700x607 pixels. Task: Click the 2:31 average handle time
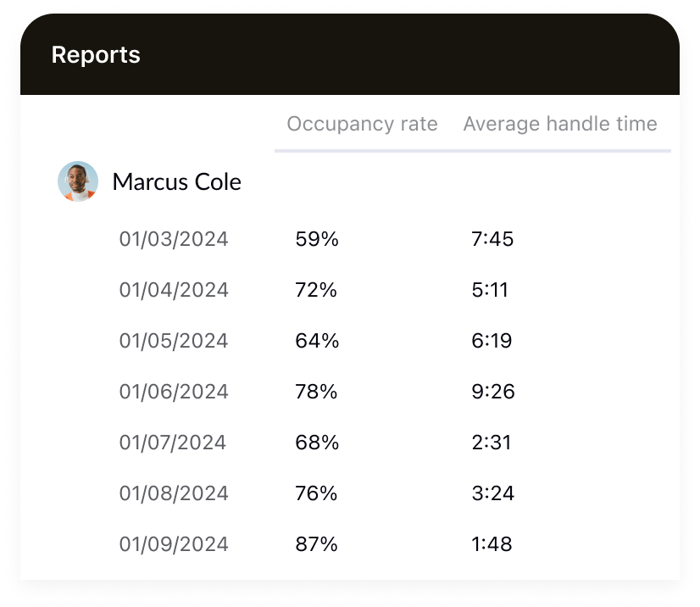(x=491, y=443)
